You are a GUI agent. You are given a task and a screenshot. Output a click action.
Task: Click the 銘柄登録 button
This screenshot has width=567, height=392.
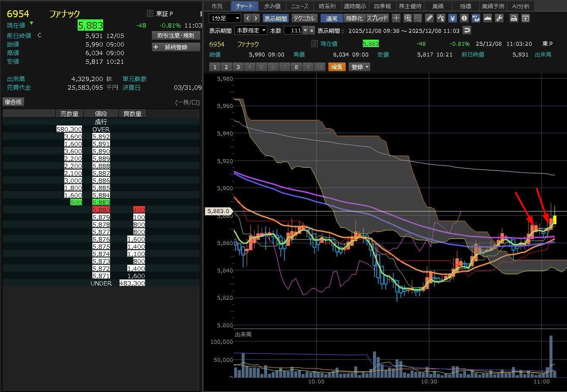click(x=176, y=47)
